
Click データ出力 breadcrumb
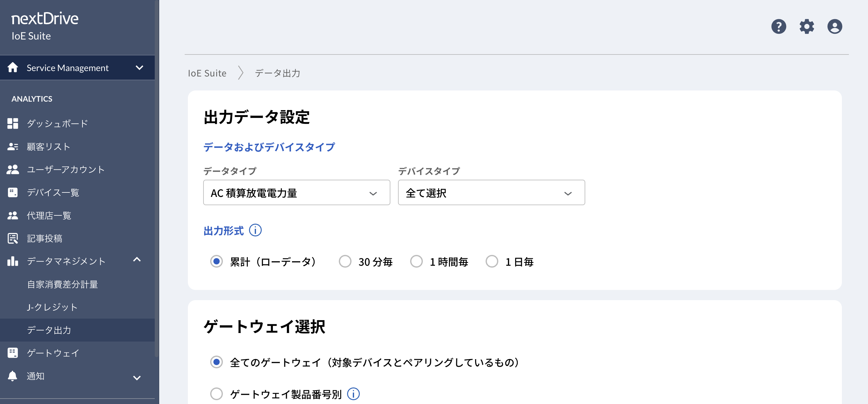point(277,73)
